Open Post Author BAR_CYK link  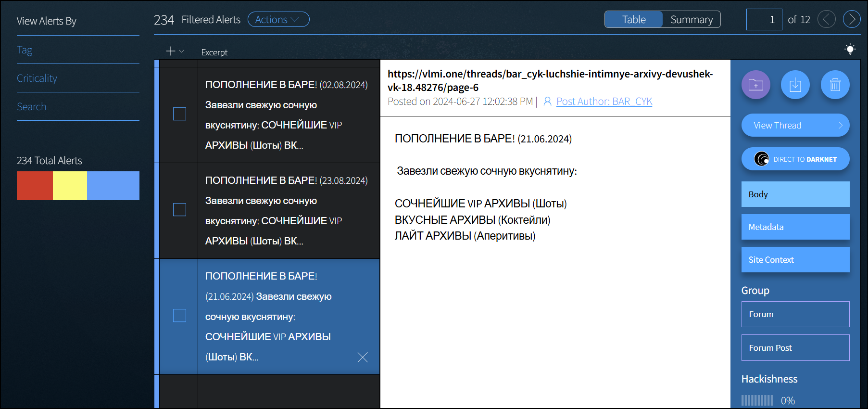pyautogui.click(x=604, y=102)
